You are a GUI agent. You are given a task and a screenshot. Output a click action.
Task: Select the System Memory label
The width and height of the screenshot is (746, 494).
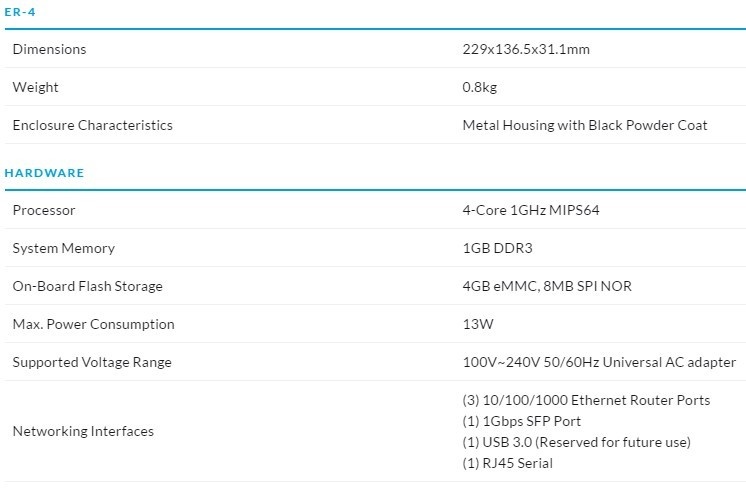63,248
